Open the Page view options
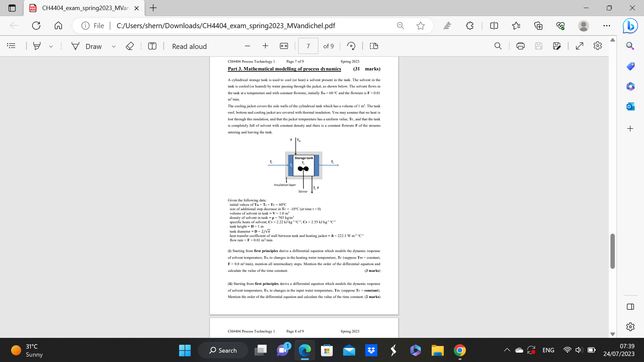Screen dimensions: 644x362 coord(374,46)
